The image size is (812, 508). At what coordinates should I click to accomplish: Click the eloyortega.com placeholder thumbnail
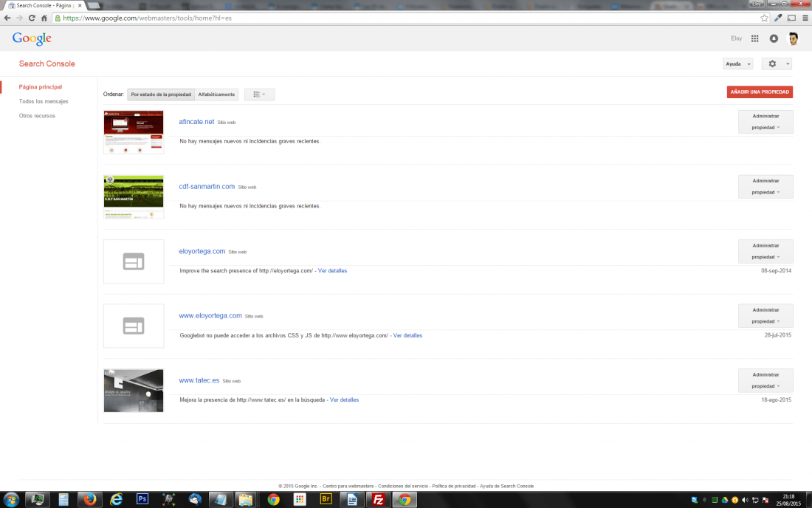(x=134, y=261)
